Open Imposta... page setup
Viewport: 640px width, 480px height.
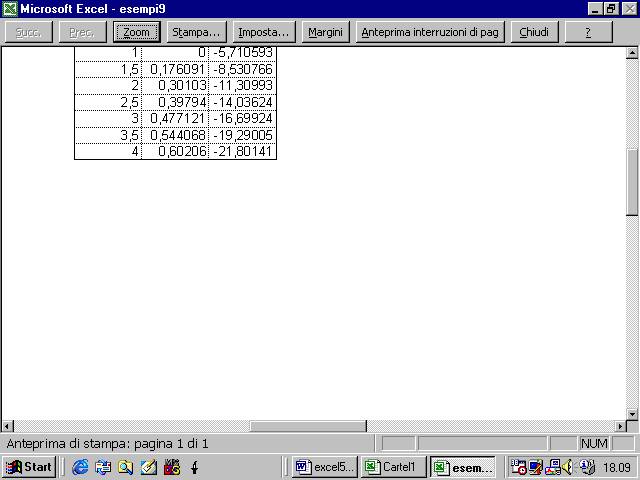[264, 32]
